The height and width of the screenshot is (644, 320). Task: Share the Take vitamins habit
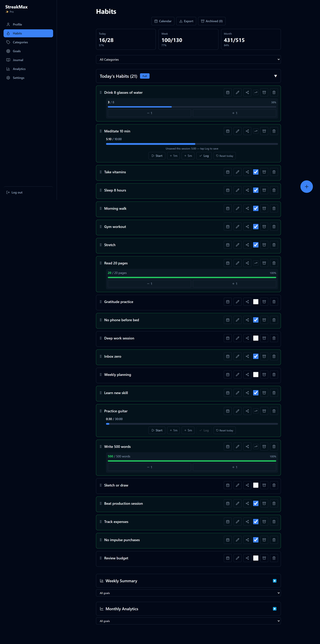(247, 172)
